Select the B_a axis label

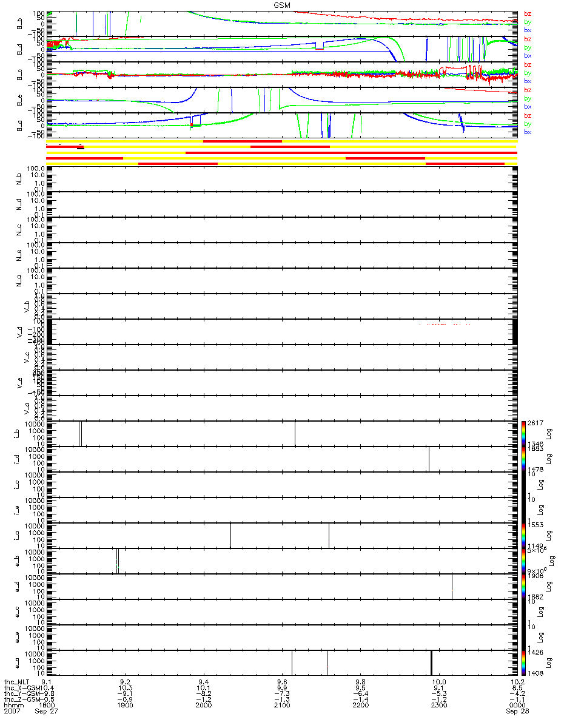(18, 125)
